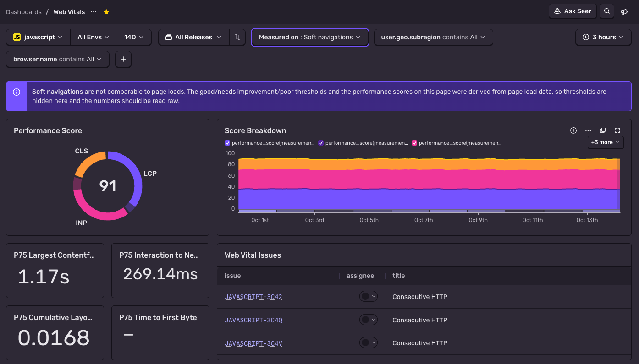Click the release sort arrows icon
Screen dimensions: 639x364
coord(237,37)
